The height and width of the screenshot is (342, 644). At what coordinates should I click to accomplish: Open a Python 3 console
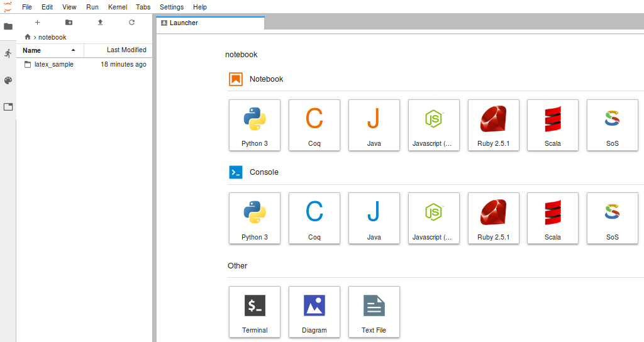(x=255, y=218)
